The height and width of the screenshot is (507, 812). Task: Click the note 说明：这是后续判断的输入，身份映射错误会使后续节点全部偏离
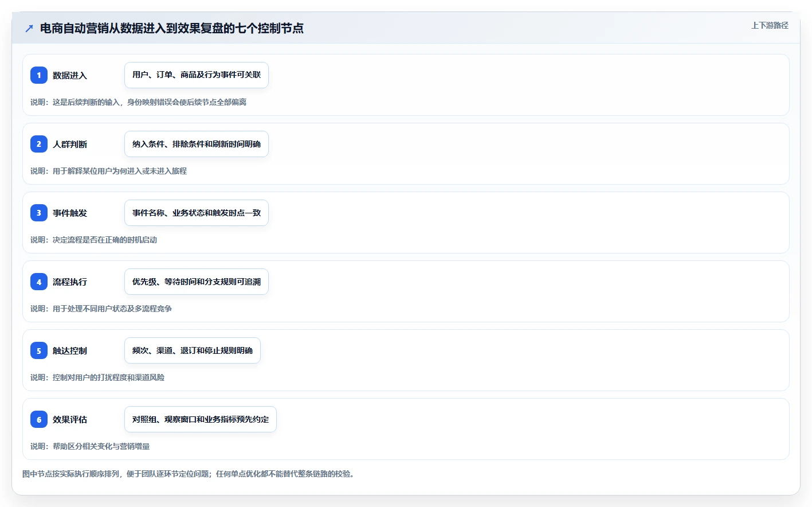(x=138, y=102)
